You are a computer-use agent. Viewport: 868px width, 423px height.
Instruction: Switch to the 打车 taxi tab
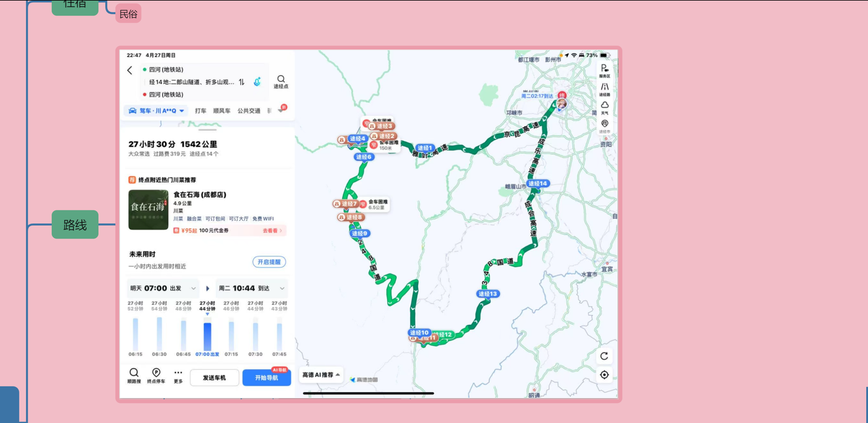pos(201,111)
